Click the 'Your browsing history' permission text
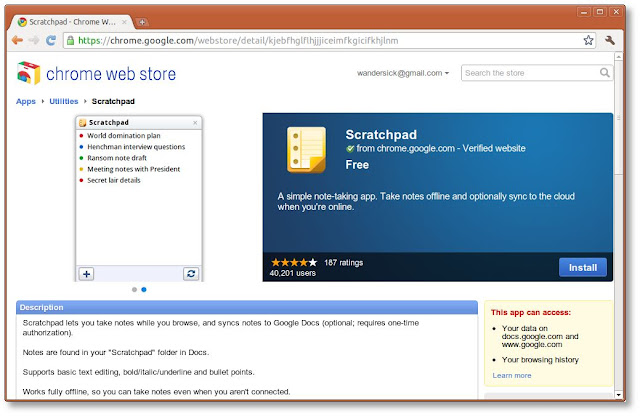Image resolution: width=640 pixels, height=416 pixels. [x=540, y=360]
